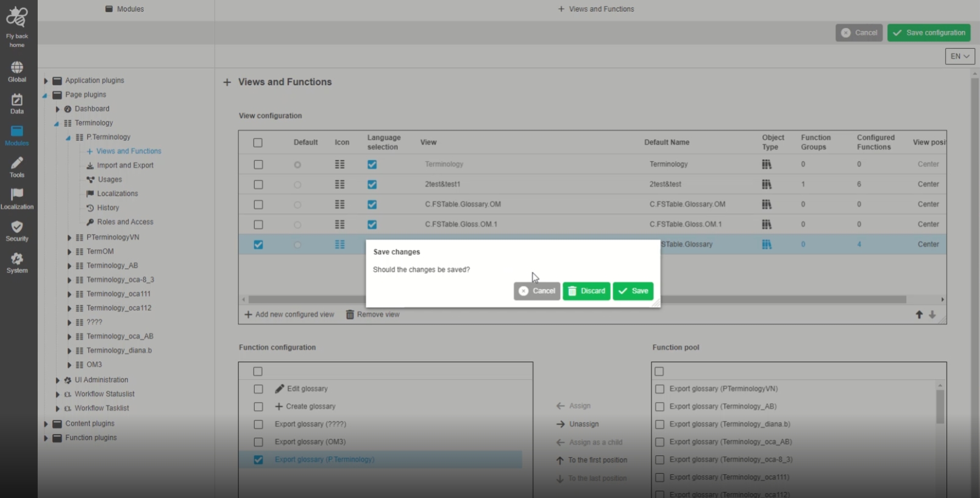Open the EN language dropdown
The image size is (980, 498).
coord(959,56)
